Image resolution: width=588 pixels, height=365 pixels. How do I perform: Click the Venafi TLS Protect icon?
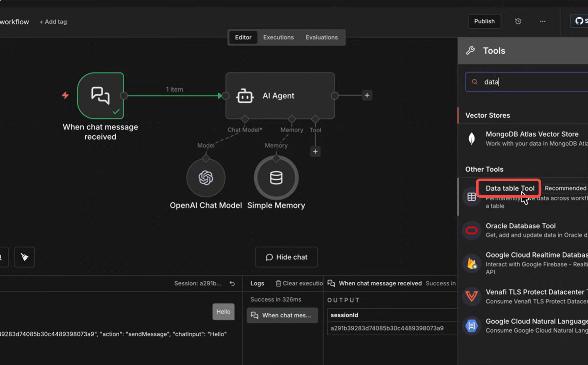[x=472, y=296]
